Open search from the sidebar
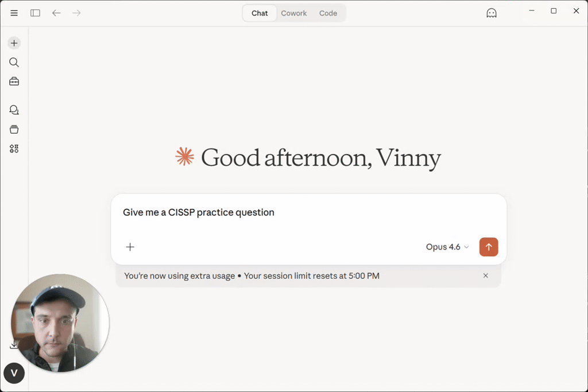The height and width of the screenshot is (392, 588). [14, 62]
